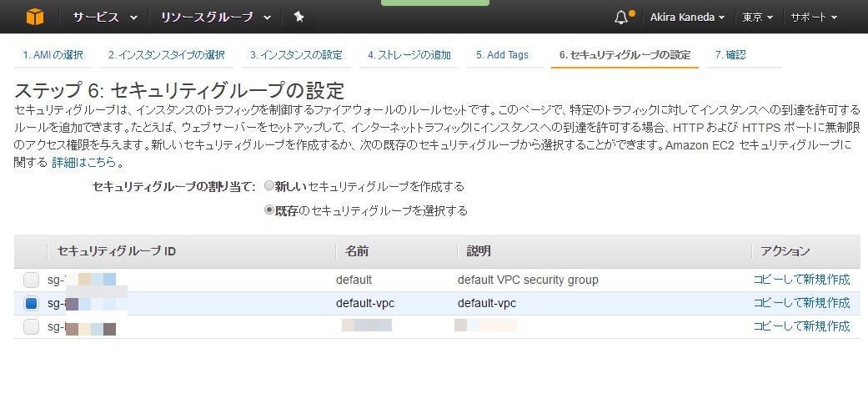The image size is (868, 409).
Task: Click the 詳細はこちら link
Action: [84, 162]
